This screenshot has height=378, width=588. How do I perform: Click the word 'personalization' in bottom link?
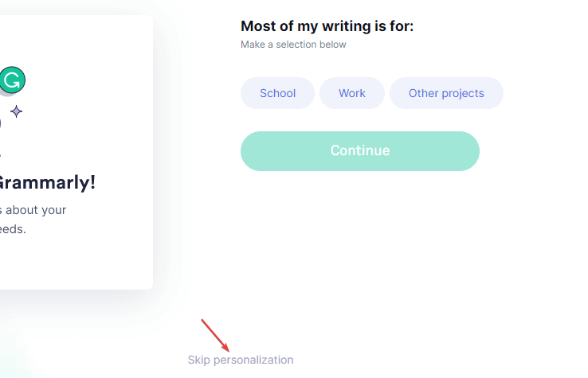pyautogui.click(x=253, y=360)
